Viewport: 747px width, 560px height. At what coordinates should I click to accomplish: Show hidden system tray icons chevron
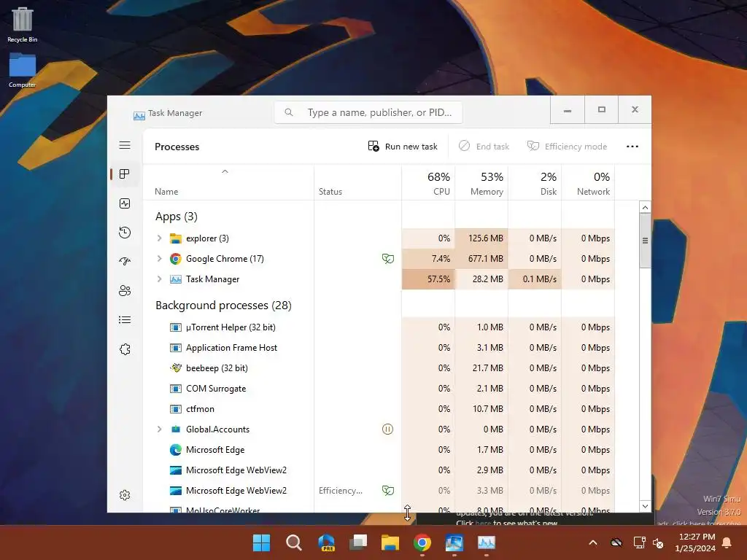593,542
